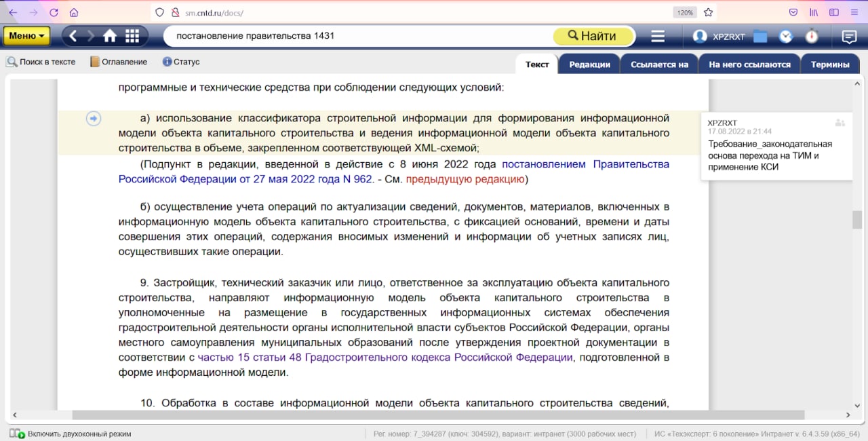Switch to the На него ссылаются tab
Viewport: 868px width, 441px height.
click(x=749, y=64)
